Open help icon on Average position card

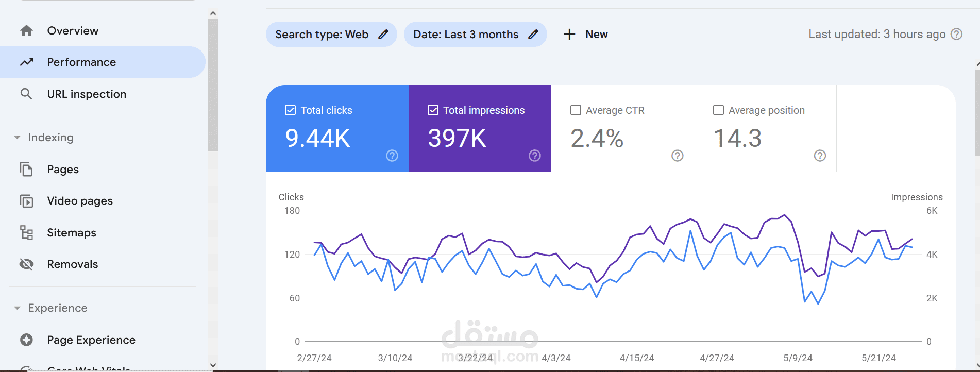(820, 156)
